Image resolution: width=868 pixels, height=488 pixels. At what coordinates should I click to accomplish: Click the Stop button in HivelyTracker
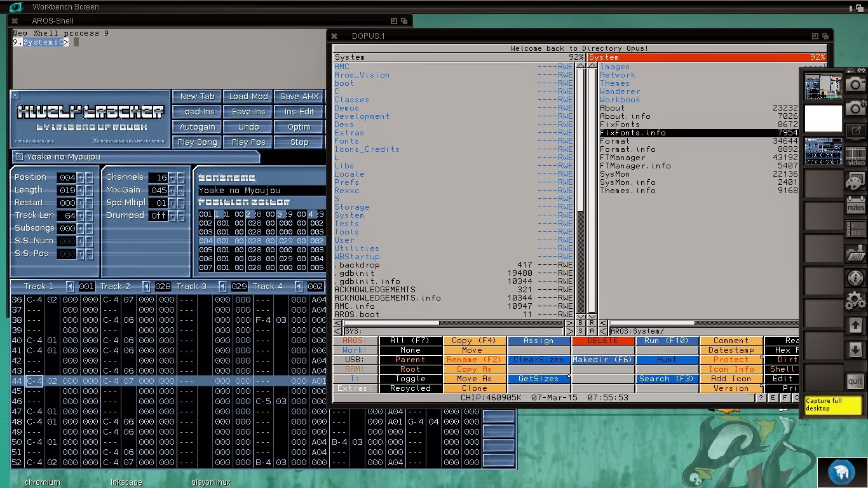[299, 142]
